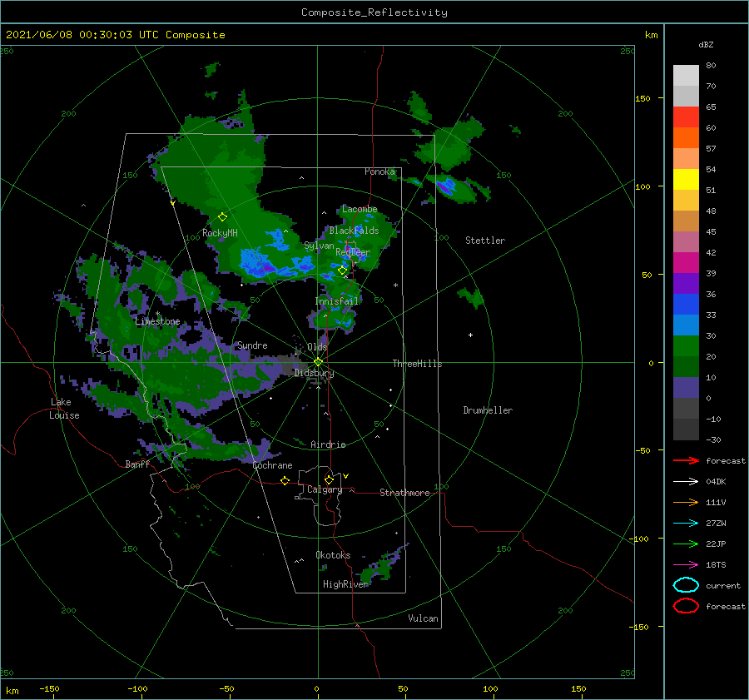This screenshot has height=700, width=749.
Task: Click the HighRiver town label
Action: coord(345,584)
